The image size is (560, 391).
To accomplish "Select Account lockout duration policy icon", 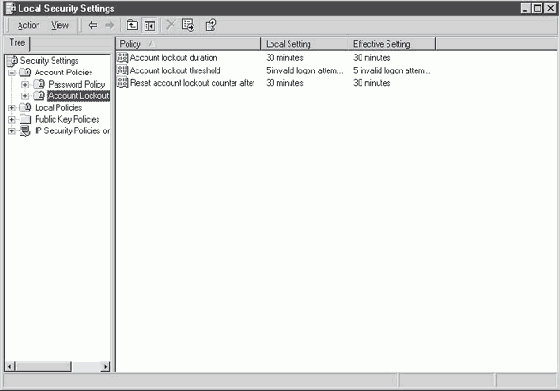I will [122, 57].
